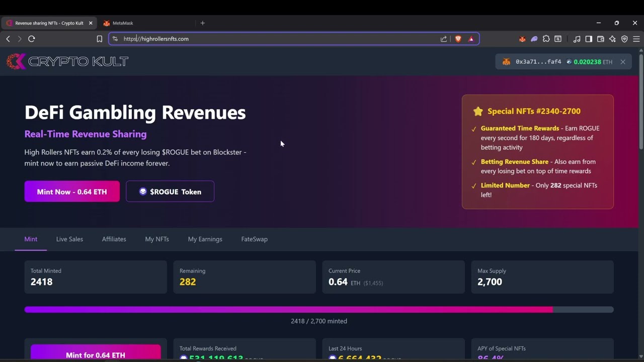The image size is (644, 362).
Task: Open the browser hamburger main menu
Action: coord(636,39)
